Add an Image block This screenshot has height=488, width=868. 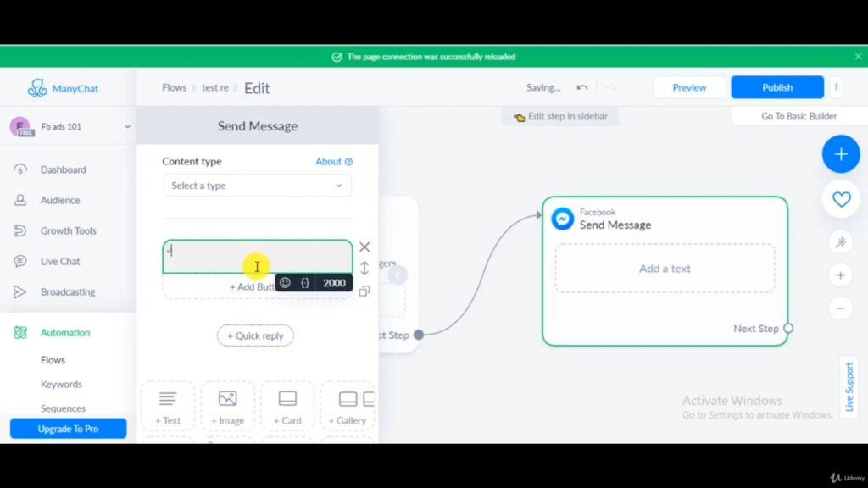point(227,407)
